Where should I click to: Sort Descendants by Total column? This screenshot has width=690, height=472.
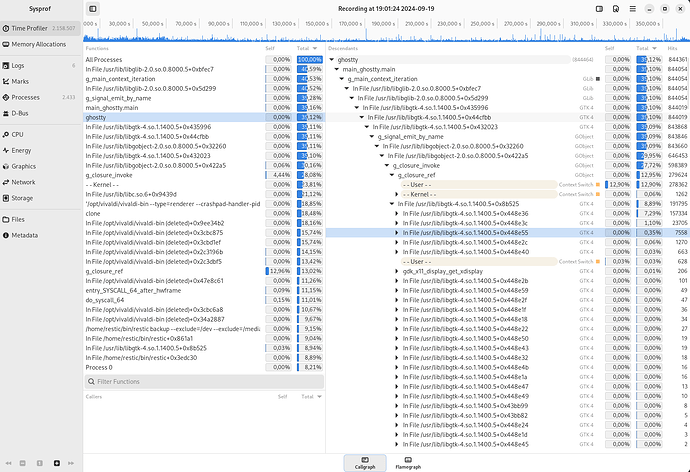[646, 48]
